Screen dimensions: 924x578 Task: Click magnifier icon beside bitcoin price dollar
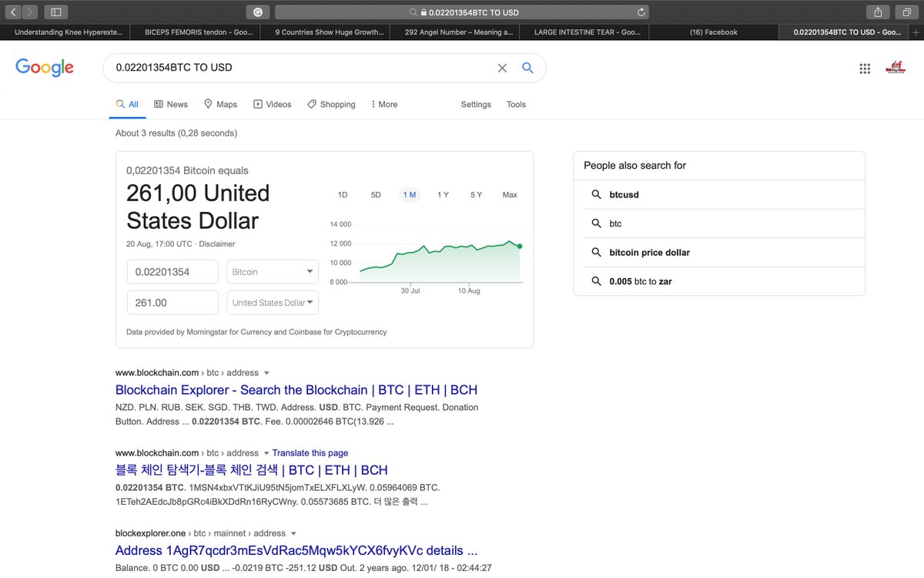596,253
